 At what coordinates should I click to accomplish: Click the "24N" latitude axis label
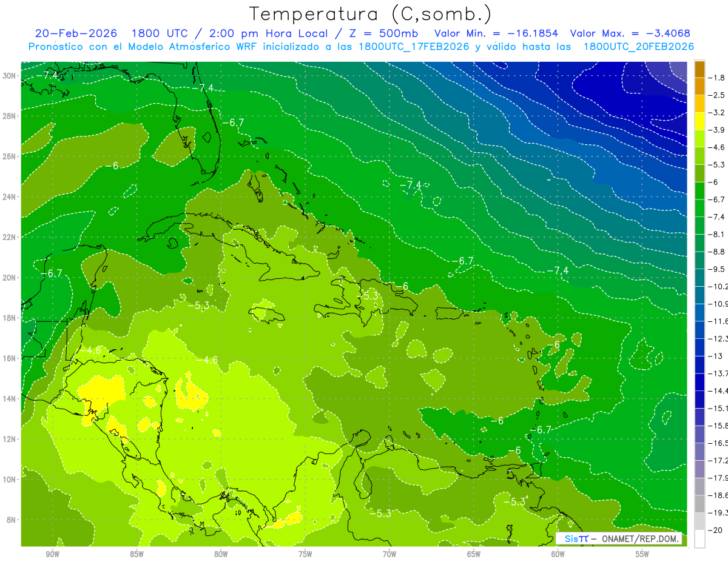click(9, 196)
